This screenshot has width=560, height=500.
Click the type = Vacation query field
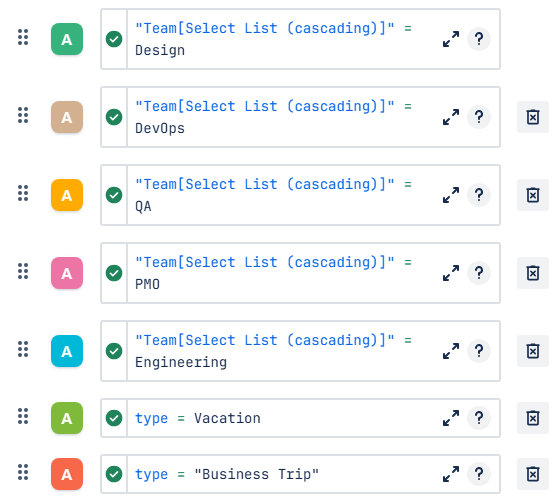[282, 418]
